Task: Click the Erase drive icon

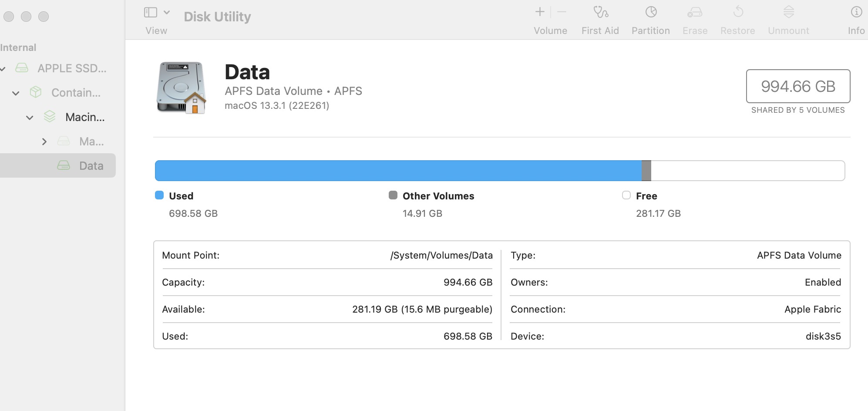Action: [695, 12]
